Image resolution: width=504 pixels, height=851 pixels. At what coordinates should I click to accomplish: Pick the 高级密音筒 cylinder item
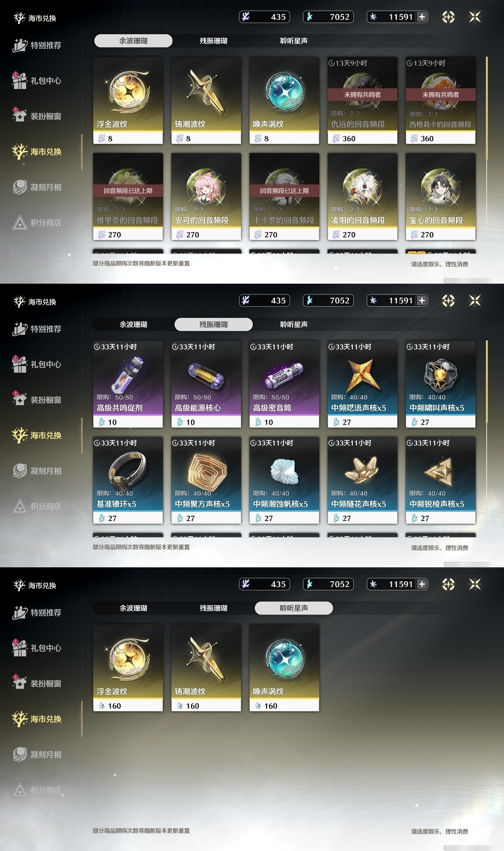click(284, 384)
